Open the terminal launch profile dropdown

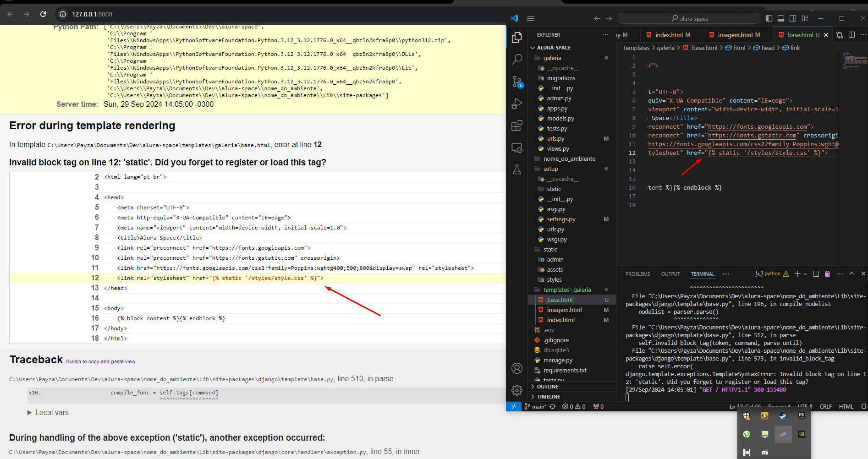pos(805,274)
